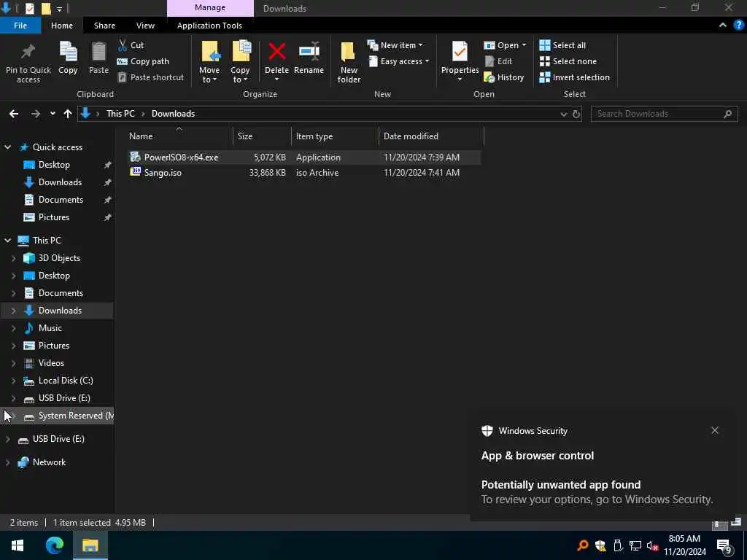Open Explorer help question mark icon
This screenshot has width=747, height=560.
738,26
